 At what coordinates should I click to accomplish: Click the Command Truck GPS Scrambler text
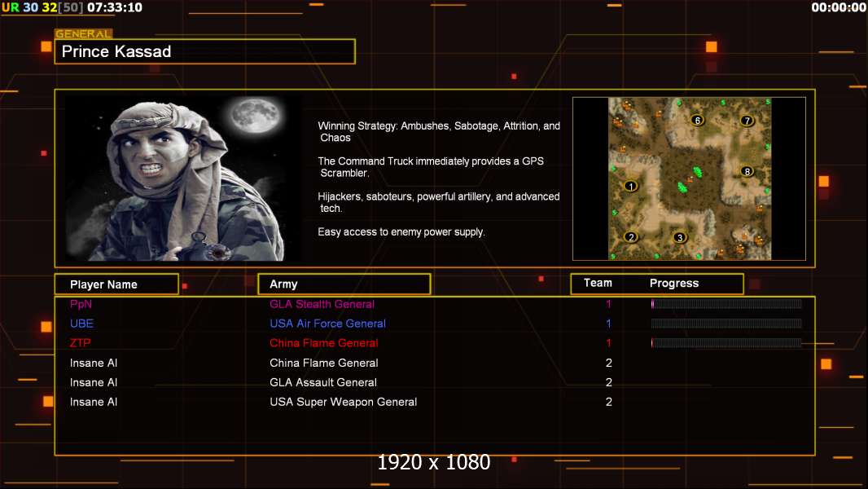(431, 167)
